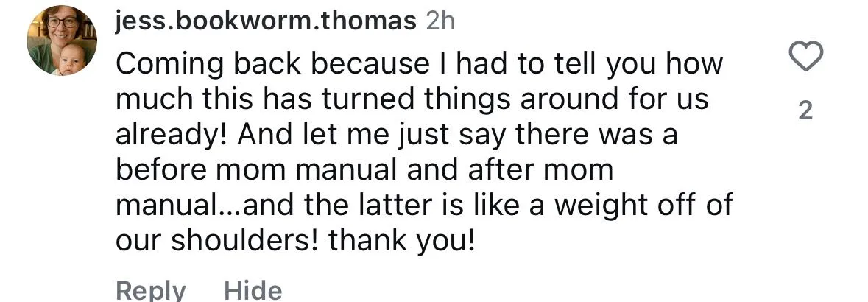
Task: Open jess.bookworm.thomas profile picture
Action: (x=61, y=41)
